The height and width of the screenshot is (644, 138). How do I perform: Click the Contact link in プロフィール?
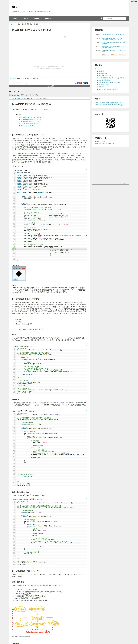(x=102, y=144)
